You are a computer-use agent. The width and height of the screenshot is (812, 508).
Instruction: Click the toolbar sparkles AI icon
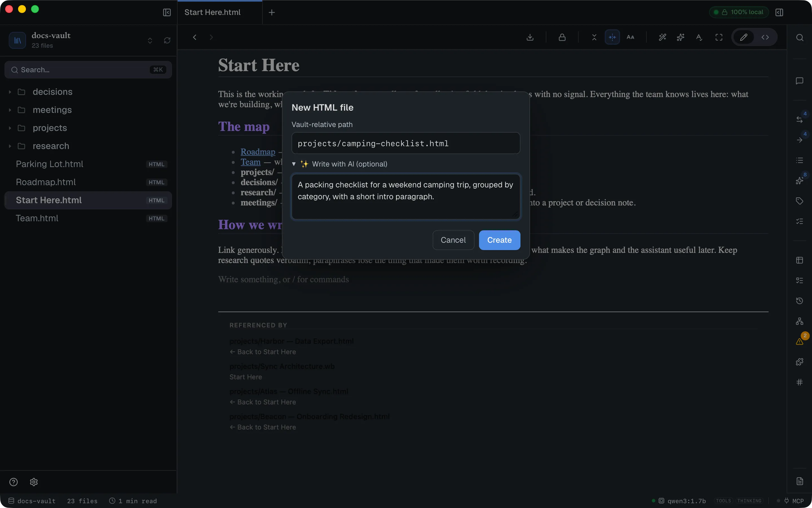click(680, 37)
